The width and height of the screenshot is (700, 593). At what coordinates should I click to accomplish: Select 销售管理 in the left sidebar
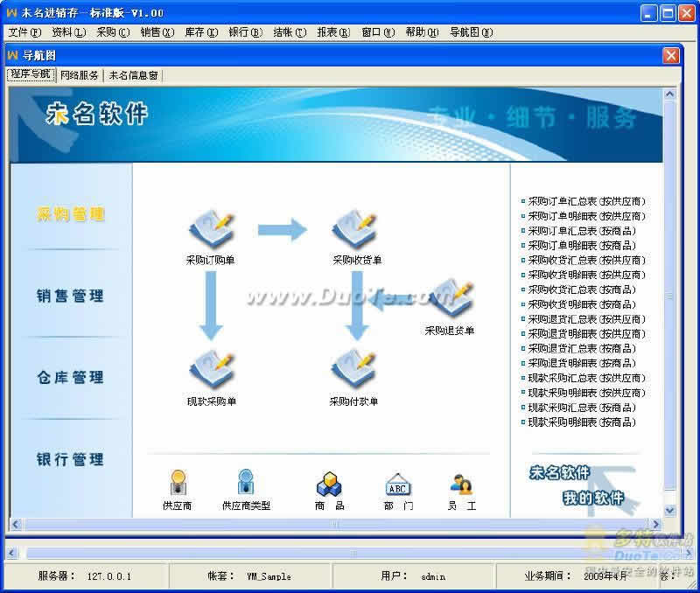point(71,296)
